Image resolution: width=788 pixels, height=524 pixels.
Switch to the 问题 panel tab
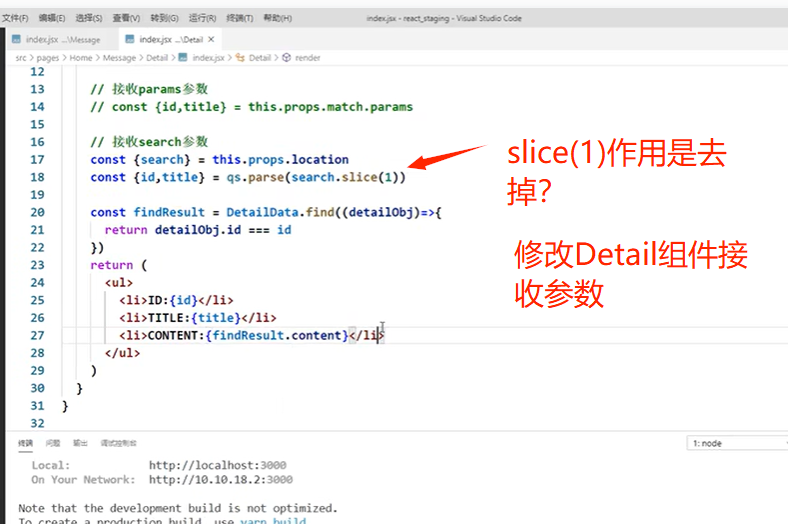[x=53, y=443]
